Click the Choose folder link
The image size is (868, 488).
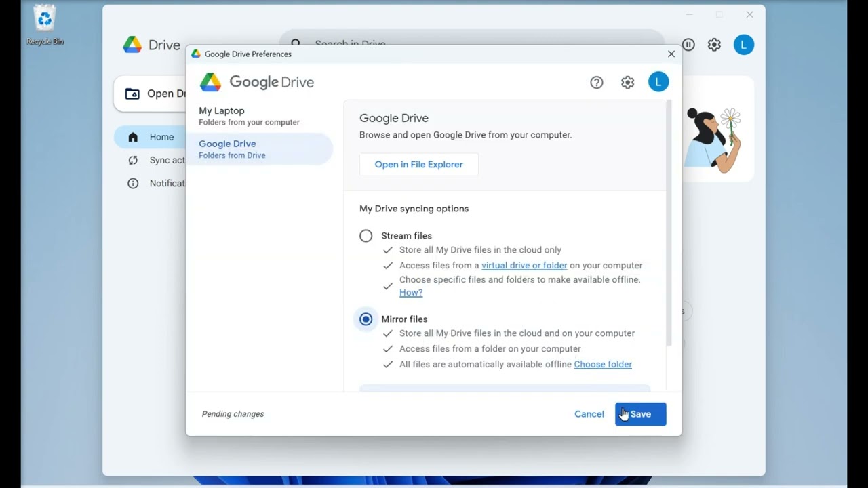point(603,365)
